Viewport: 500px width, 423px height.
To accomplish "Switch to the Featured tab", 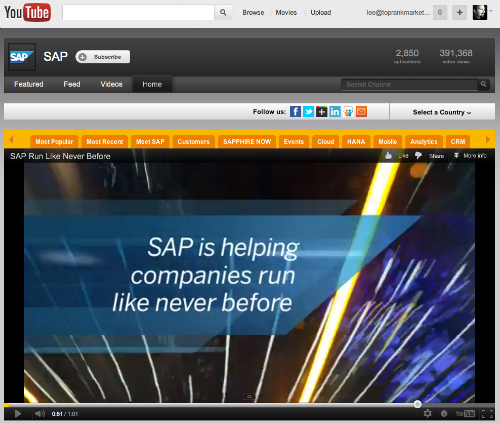I will pos(29,84).
